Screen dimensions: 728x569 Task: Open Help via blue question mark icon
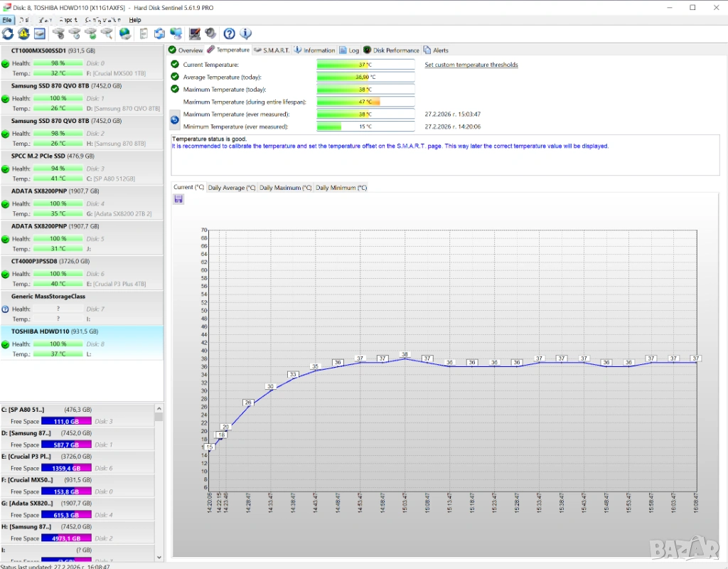point(229,33)
